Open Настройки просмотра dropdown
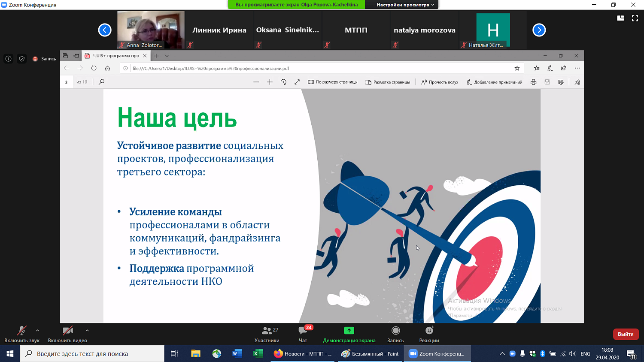This screenshot has width=644, height=362. [x=405, y=5]
